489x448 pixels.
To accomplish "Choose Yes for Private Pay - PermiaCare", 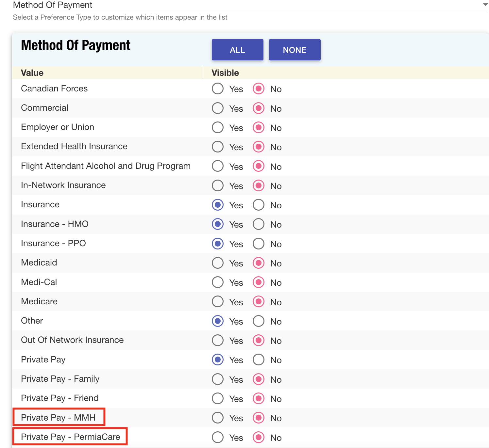I will tap(218, 437).
